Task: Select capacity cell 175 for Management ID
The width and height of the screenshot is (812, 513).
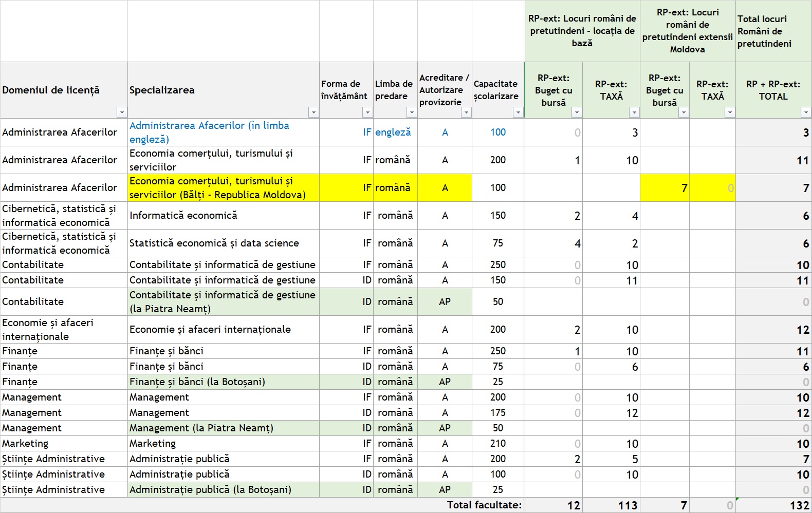Action: coord(498,413)
